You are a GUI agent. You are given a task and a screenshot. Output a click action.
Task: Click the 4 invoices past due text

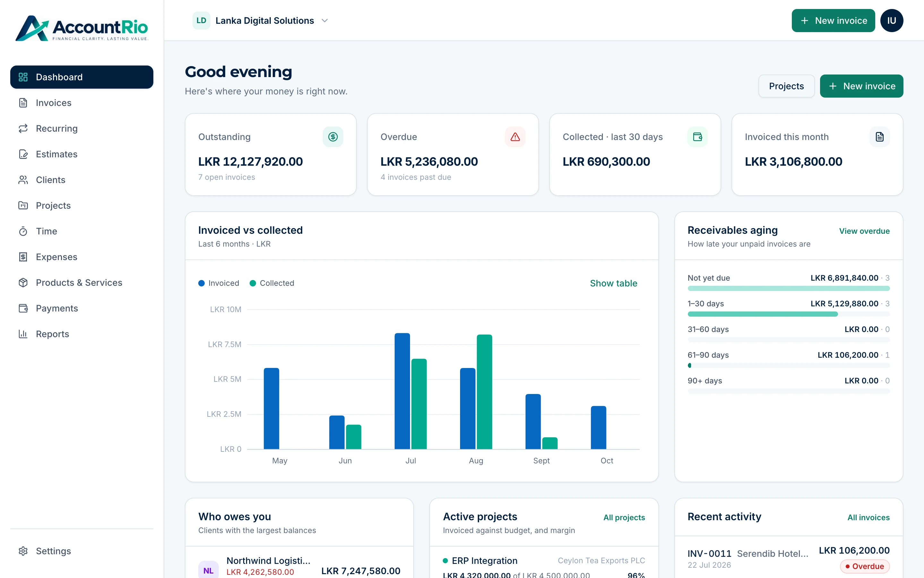[x=416, y=177]
